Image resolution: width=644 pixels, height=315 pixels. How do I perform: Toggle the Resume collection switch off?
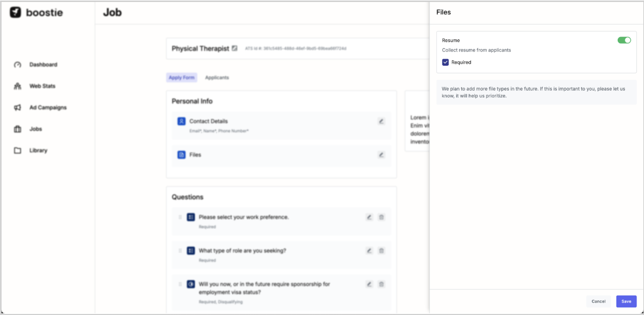[x=624, y=40]
